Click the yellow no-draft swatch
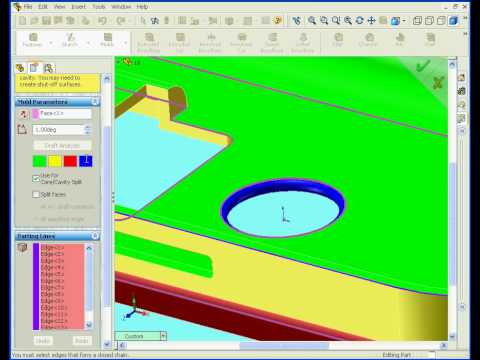 pos(55,161)
